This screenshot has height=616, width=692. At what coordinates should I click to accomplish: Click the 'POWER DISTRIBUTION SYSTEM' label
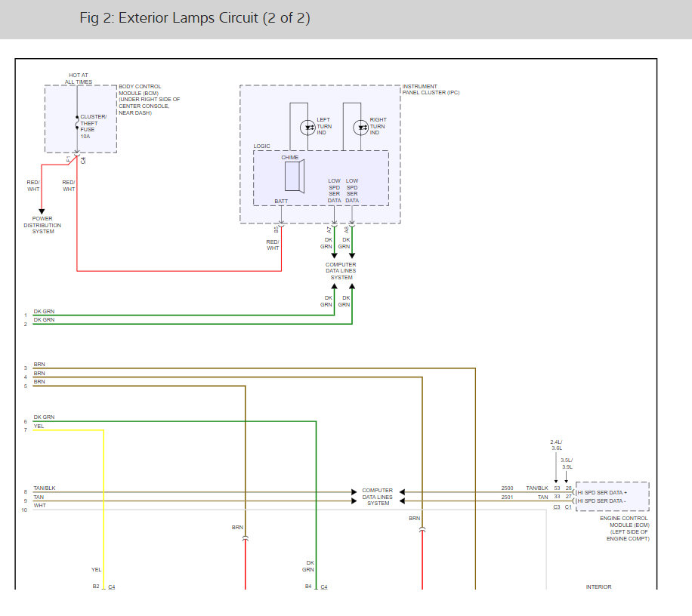click(42, 225)
